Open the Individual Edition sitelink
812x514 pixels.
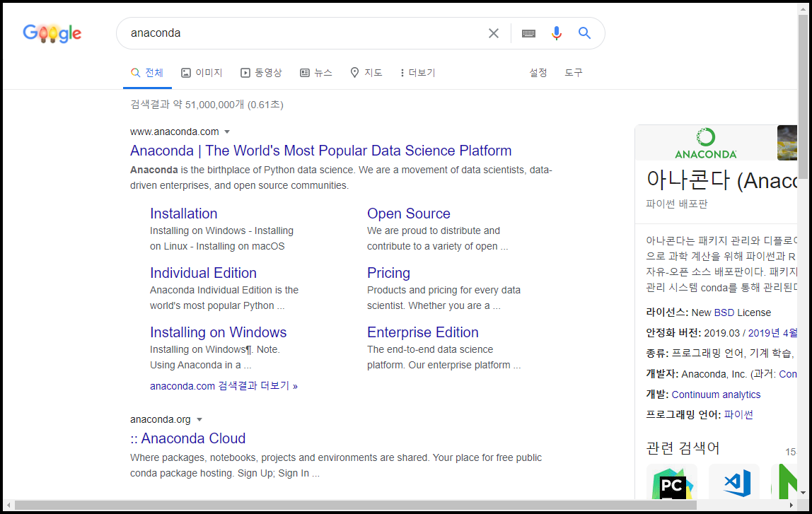click(x=203, y=274)
